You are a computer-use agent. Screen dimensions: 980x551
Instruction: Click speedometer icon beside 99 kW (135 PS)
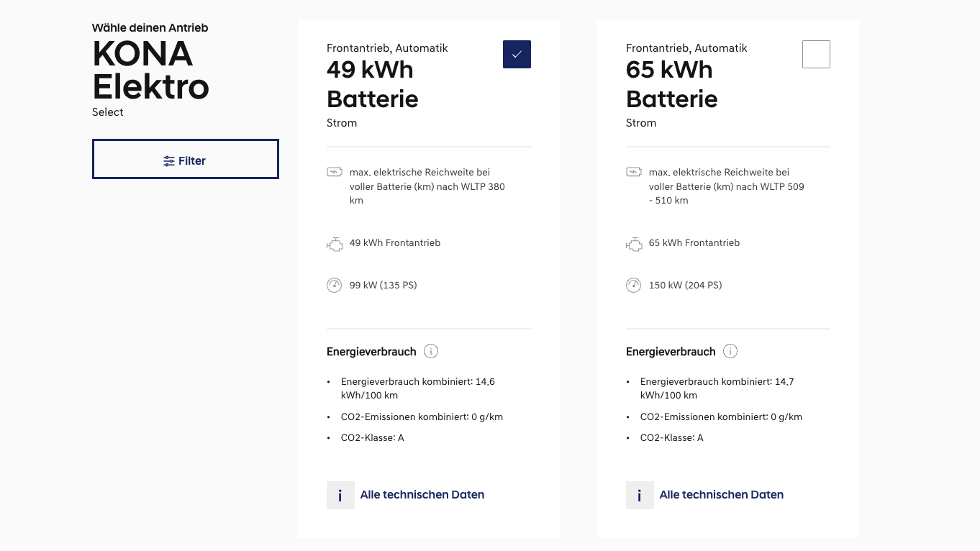pyautogui.click(x=335, y=286)
